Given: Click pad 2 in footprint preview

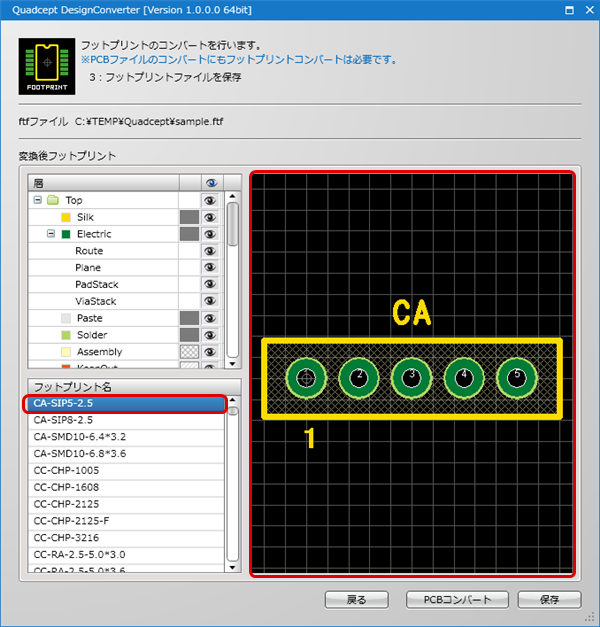Looking at the screenshot, I should [359, 378].
